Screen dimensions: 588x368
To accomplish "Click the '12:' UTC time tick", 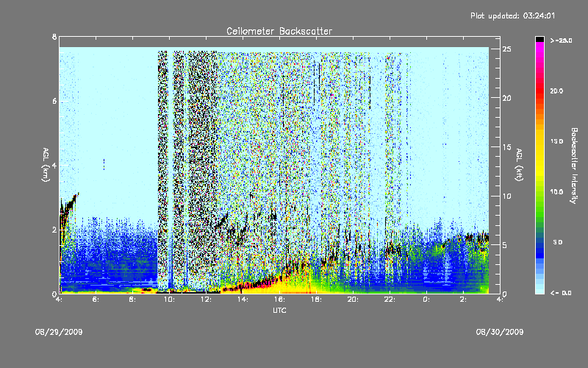I will tap(206, 300).
